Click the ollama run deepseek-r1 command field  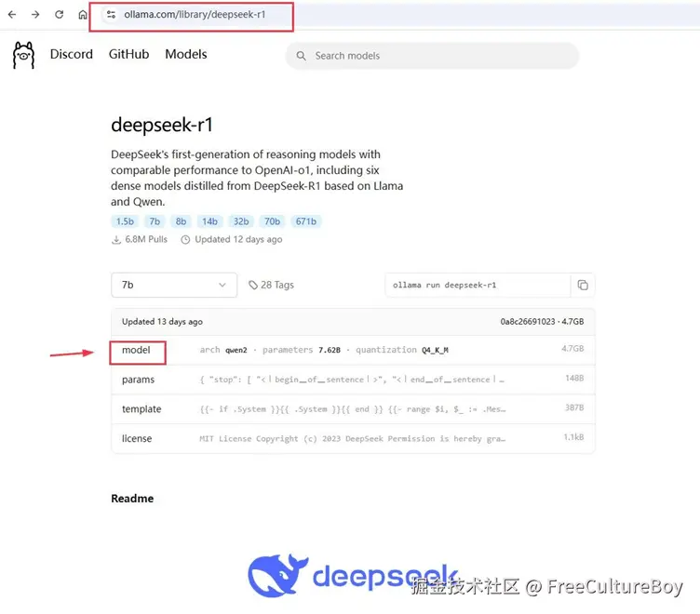point(478,285)
